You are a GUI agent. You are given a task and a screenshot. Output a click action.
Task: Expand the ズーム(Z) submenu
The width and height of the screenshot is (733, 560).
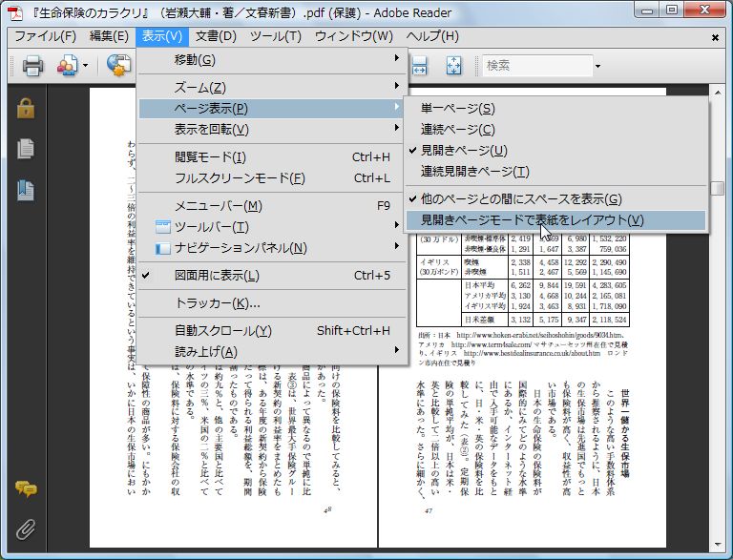(272, 88)
